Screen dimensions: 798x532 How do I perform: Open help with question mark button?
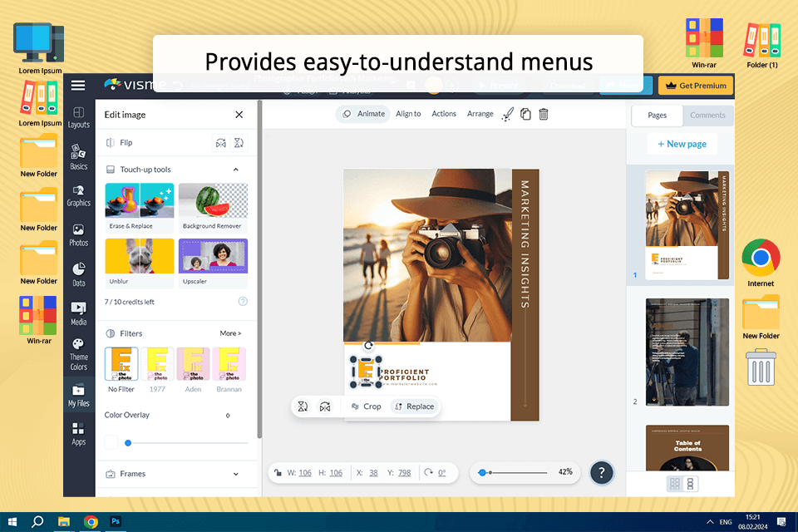coord(602,473)
